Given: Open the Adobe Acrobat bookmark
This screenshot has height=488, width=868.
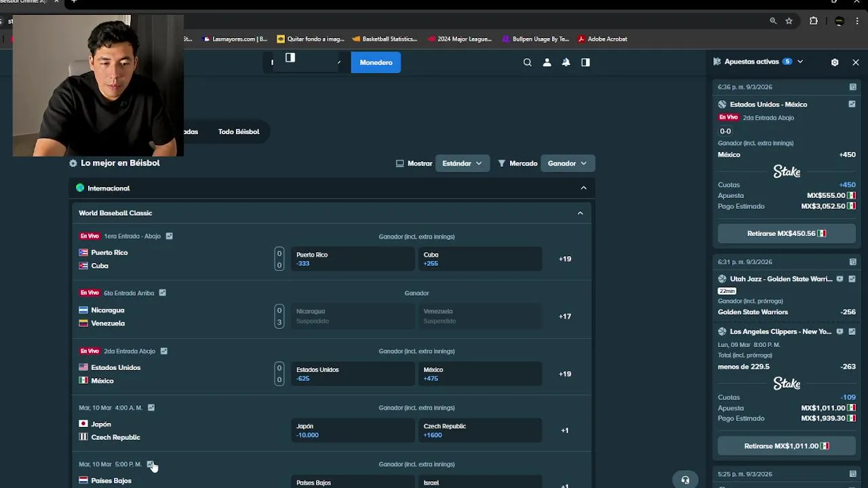Looking at the screenshot, I should (x=603, y=39).
